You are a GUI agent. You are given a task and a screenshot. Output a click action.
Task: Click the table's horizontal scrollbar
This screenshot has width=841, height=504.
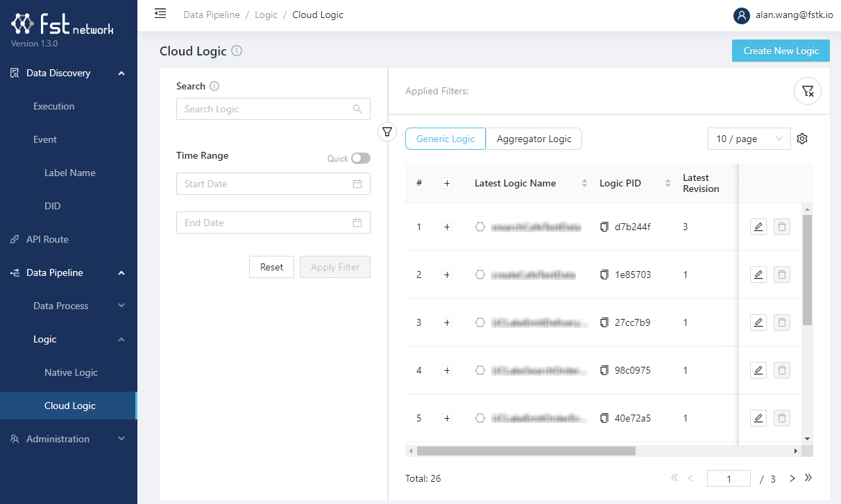[x=526, y=451]
